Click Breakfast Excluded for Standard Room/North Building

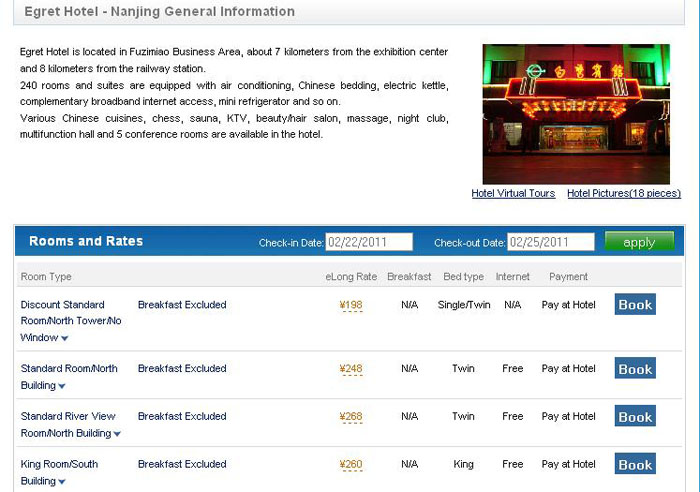coord(182,369)
